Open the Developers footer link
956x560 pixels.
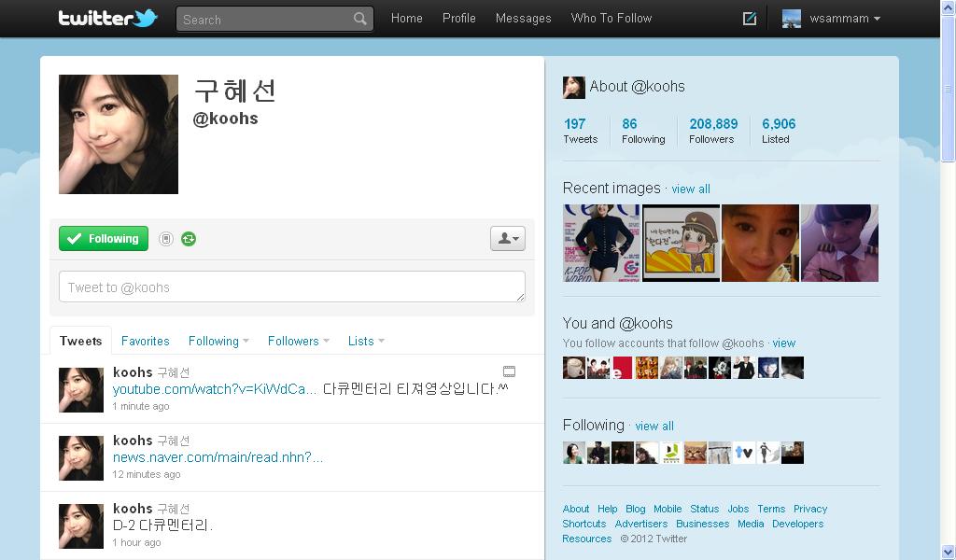(x=797, y=524)
